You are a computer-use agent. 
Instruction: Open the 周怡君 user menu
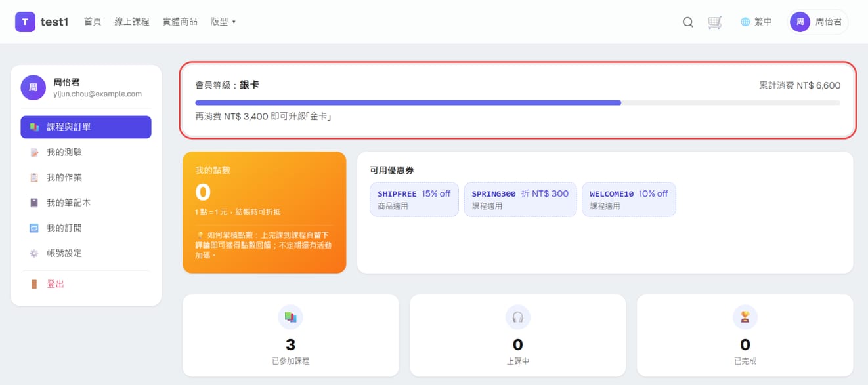click(818, 22)
